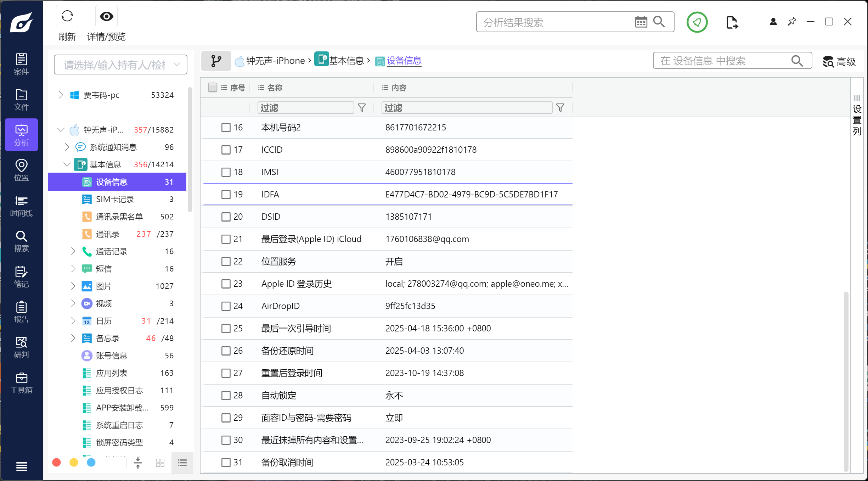Toggle the select-all header checkbox
868x481 pixels.
pos(213,88)
